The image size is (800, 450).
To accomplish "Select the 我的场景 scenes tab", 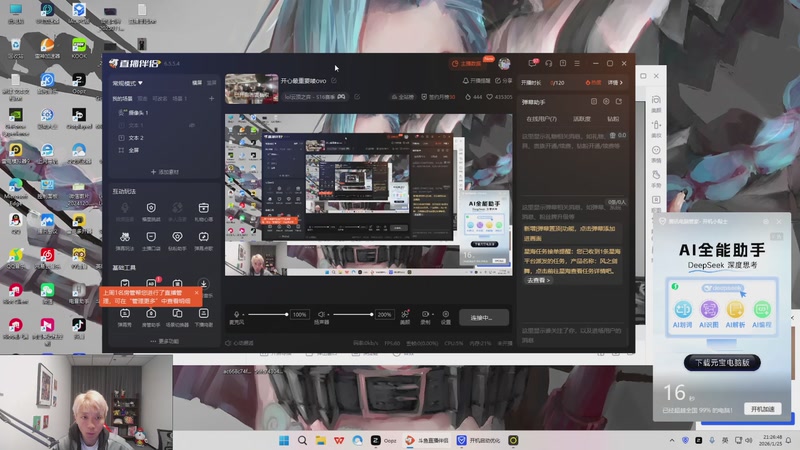I will pyautogui.click(x=122, y=98).
